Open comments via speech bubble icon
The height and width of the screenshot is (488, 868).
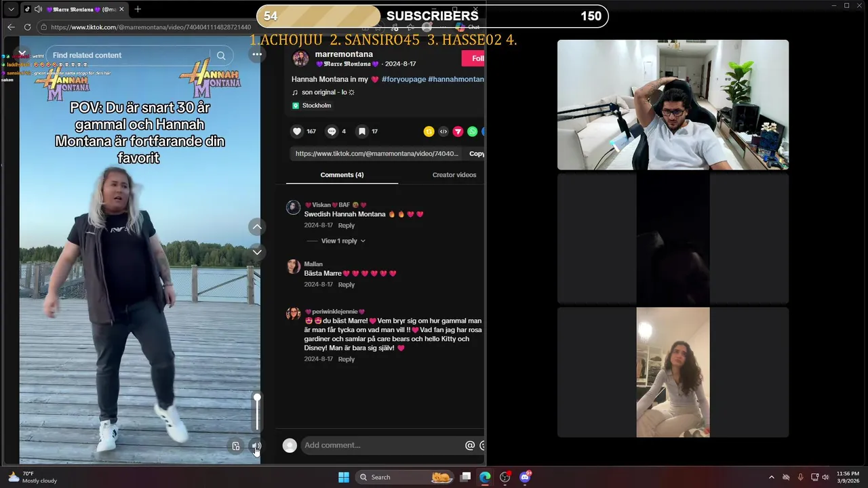tap(332, 131)
